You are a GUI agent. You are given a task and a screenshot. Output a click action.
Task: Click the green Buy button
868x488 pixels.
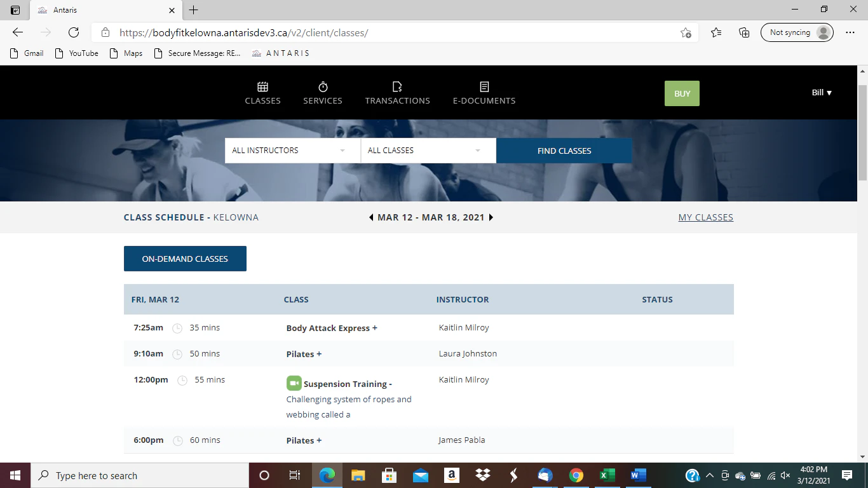[682, 93]
